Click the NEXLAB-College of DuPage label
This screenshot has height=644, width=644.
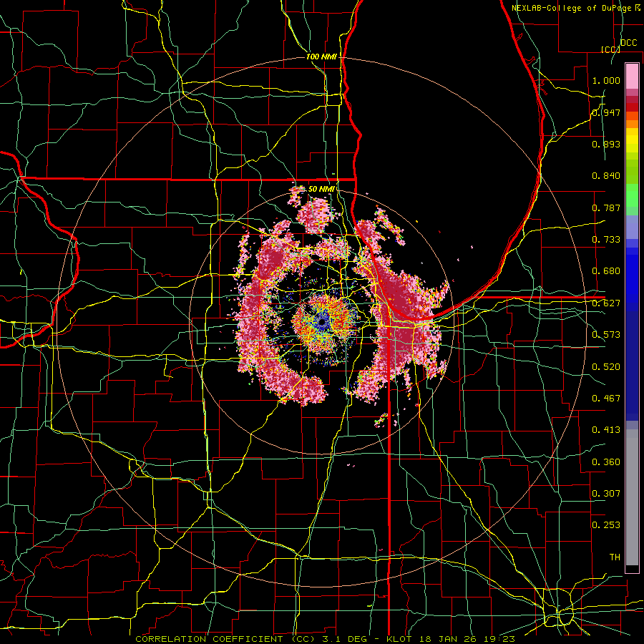click(x=572, y=8)
